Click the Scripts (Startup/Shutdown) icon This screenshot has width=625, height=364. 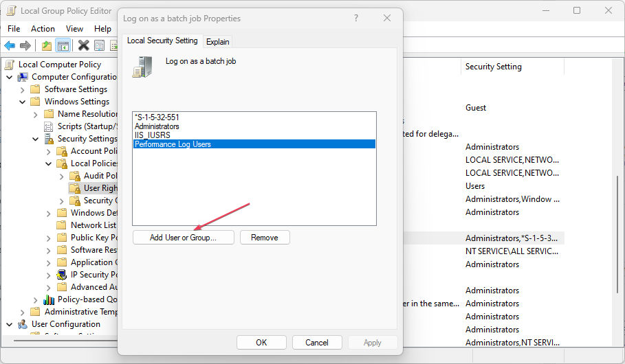[49, 126]
